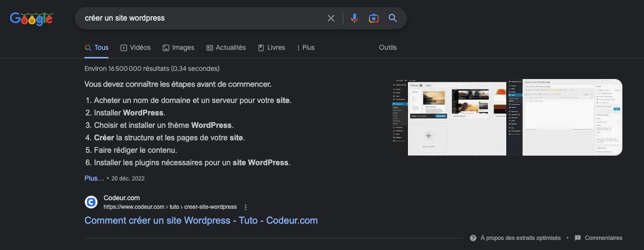The width and height of the screenshot is (644, 250).
Task: Start voice search with the microphone
Action: pos(355,18)
